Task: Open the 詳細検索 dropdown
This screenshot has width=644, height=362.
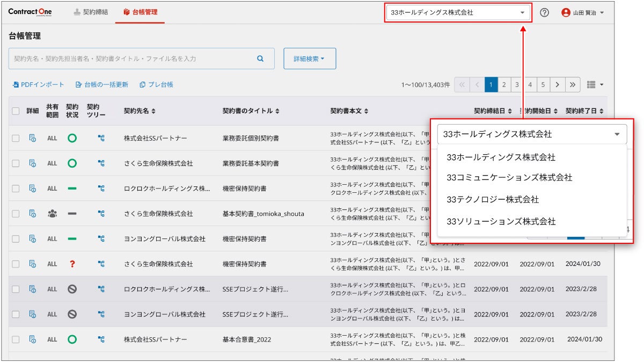Action: point(310,59)
